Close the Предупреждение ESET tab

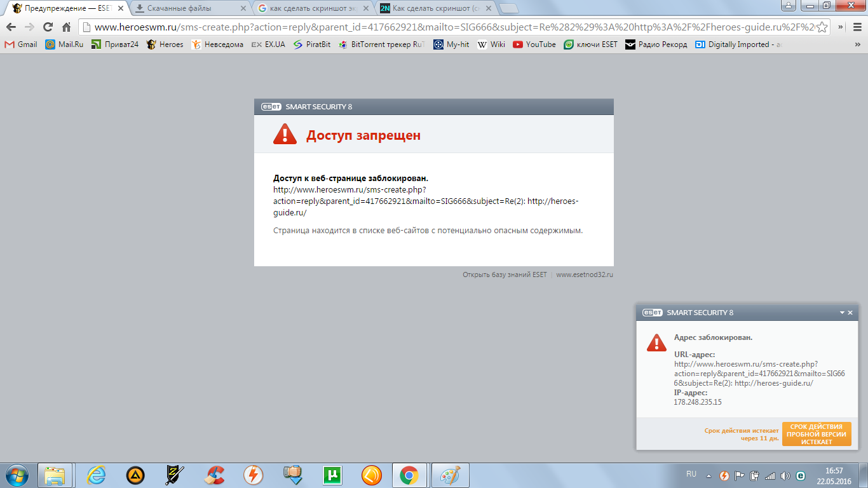tap(121, 9)
